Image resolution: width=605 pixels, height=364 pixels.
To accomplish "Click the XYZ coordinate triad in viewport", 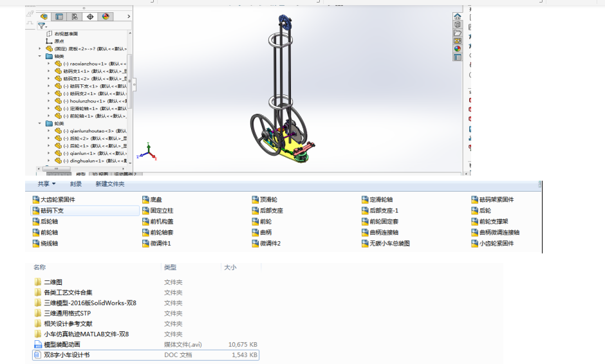I will [147, 152].
